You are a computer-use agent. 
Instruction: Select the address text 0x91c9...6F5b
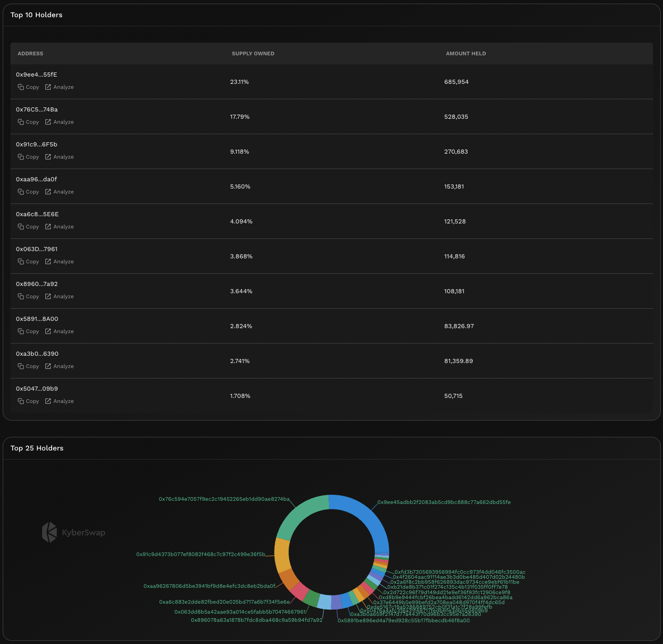point(37,145)
